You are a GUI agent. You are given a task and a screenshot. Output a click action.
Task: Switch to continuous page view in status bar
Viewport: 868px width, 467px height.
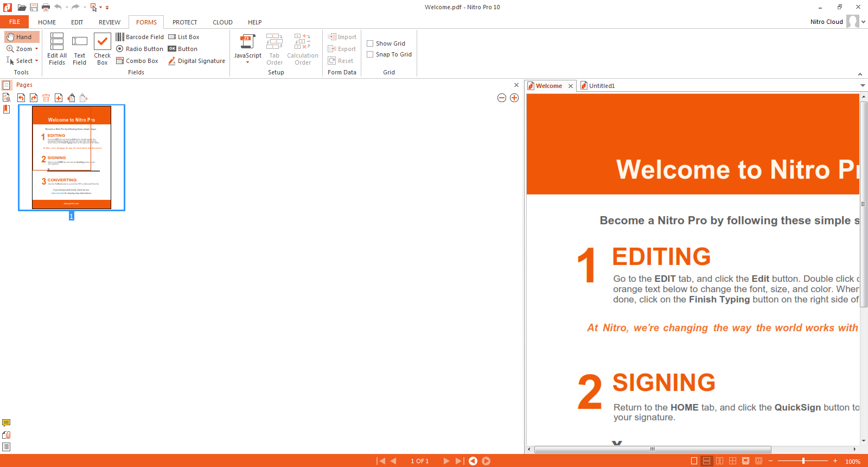click(706, 461)
